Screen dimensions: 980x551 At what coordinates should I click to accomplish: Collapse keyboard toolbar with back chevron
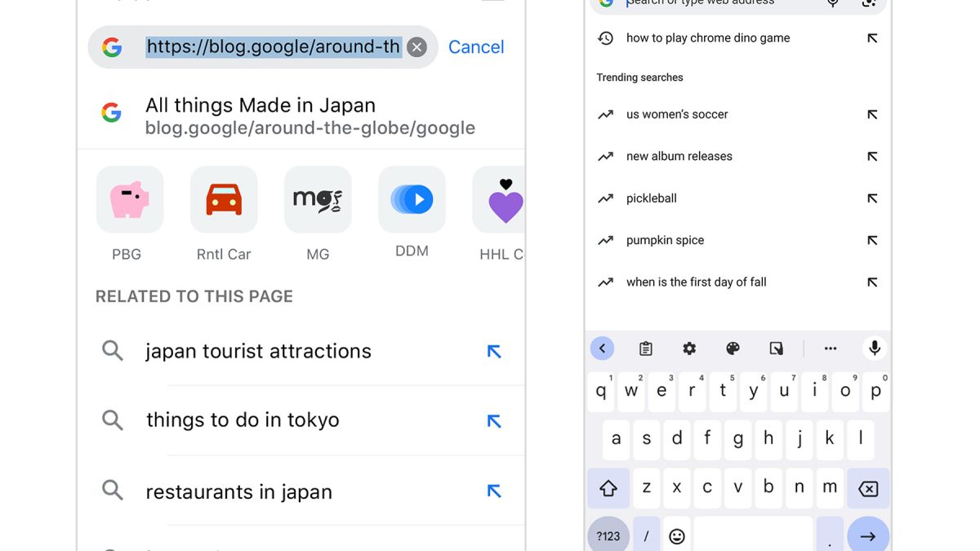point(602,349)
